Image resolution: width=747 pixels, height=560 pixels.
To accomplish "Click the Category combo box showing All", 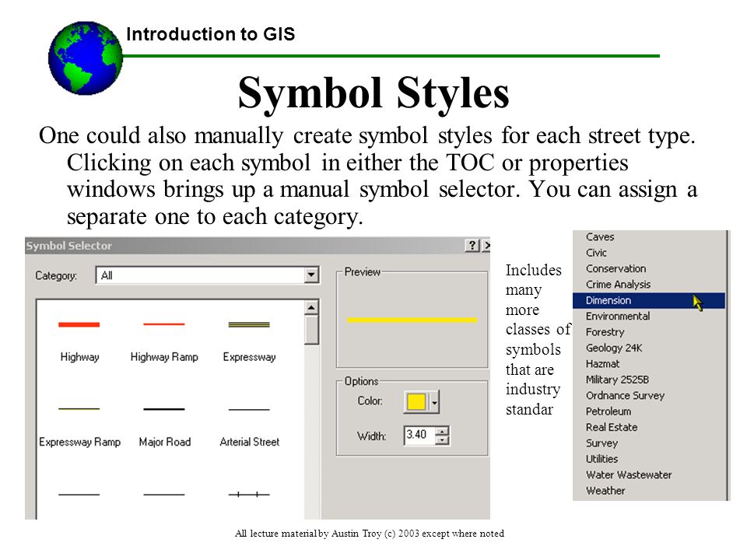I will click(207, 275).
